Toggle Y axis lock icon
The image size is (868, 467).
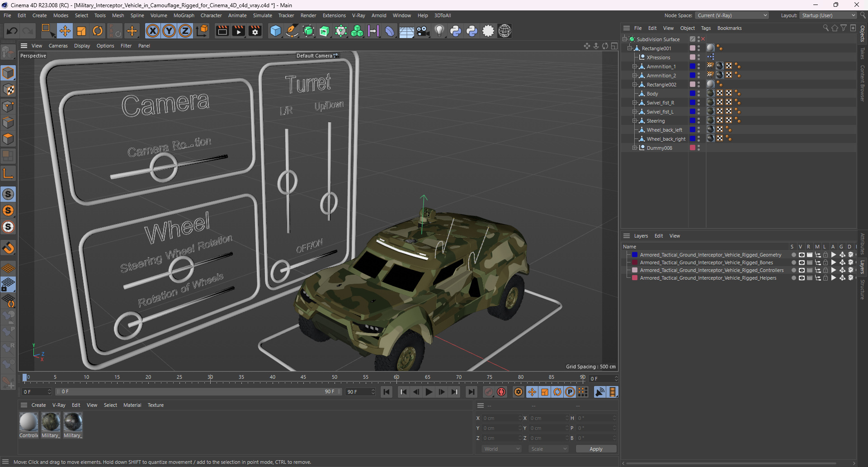click(x=169, y=31)
